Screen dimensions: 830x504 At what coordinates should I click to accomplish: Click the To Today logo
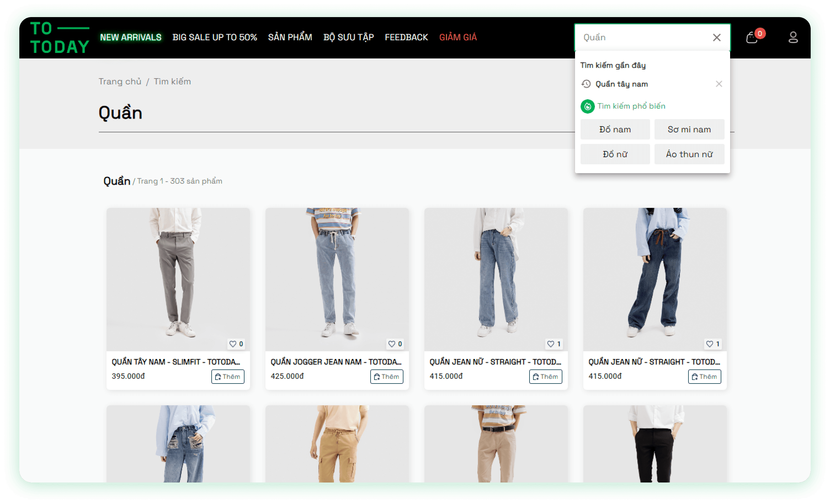pos(60,37)
